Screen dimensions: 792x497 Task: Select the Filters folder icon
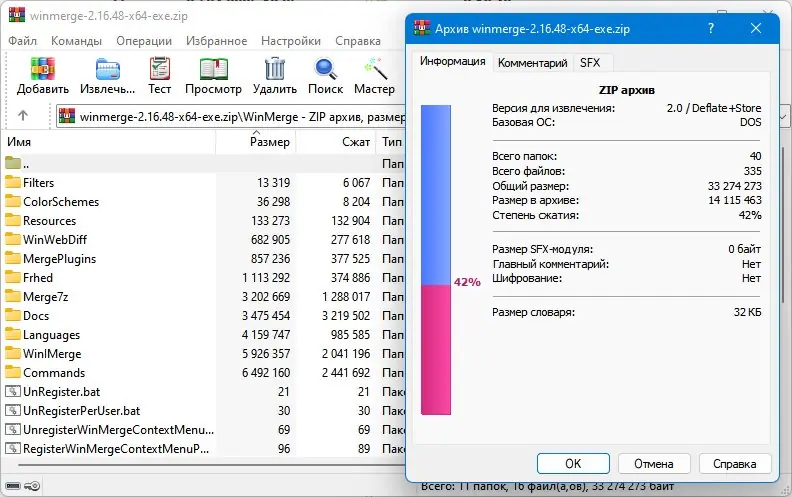click(x=13, y=182)
